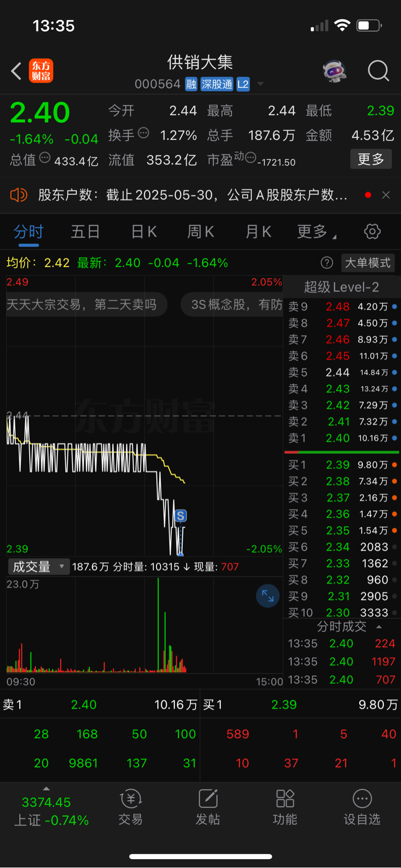
Task: Collapse 分时成交 panel arrow
Action: click(379, 626)
